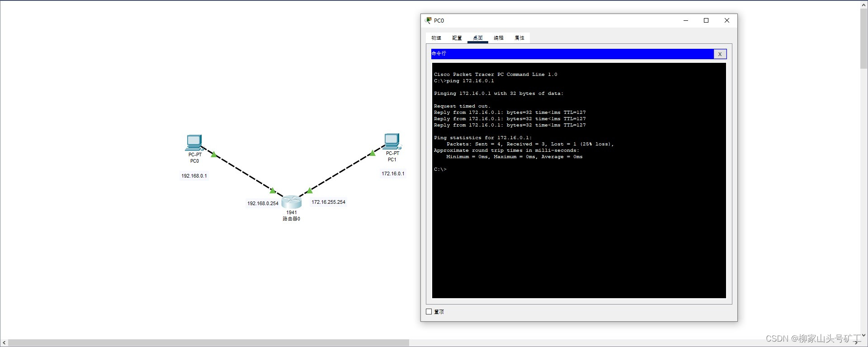The image size is (868, 347).
Task: Select the PC0 computer icon in topology
Action: pyautogui.click(x=194, y=143)
